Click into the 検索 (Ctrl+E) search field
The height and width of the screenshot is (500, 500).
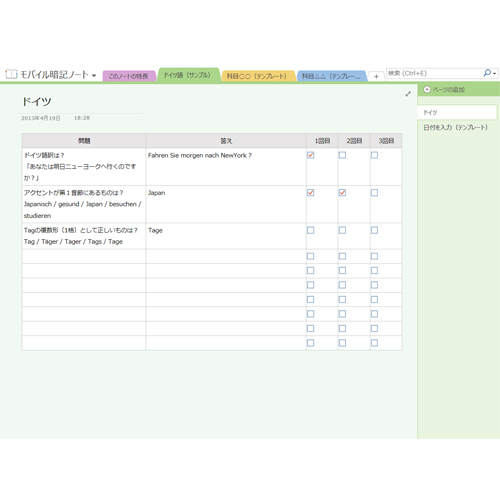434,73
